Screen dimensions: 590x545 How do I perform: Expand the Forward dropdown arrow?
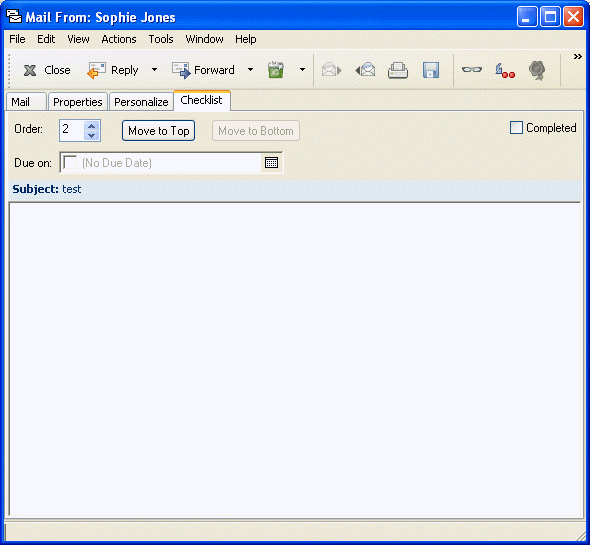click(250, 70)
